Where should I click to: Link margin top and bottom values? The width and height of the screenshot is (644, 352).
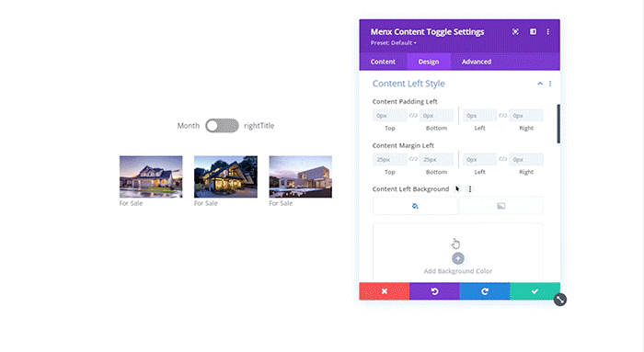tap(413, 159)
